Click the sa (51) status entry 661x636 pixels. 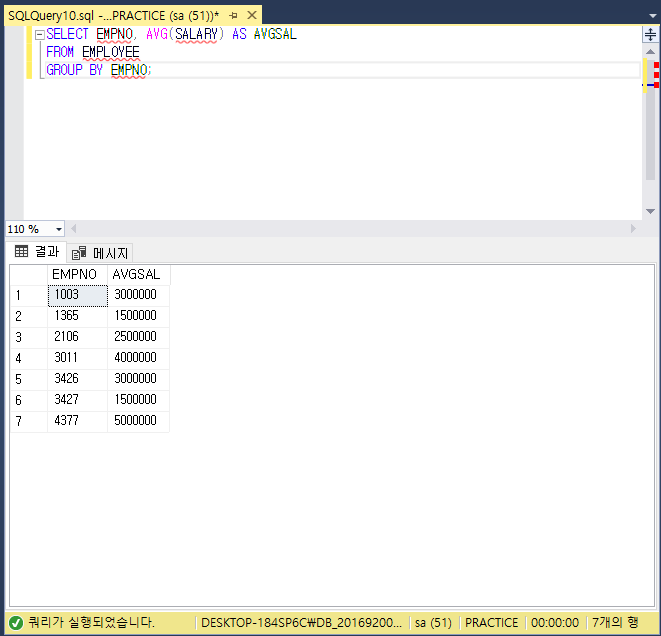tap(433, 623)
